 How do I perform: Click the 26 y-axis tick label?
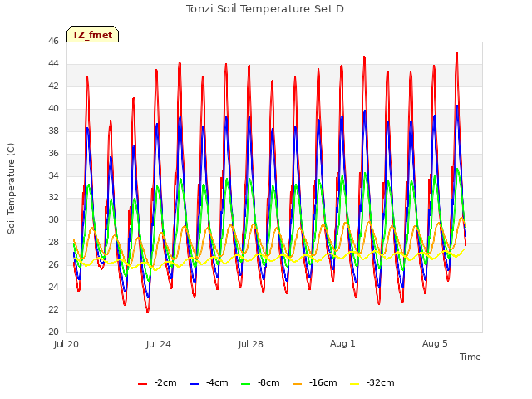tap(53, 264)
